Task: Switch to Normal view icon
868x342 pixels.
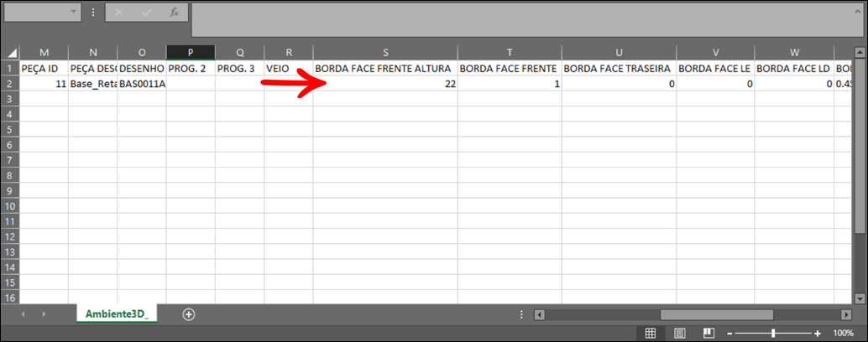Action: coord(651,333)
